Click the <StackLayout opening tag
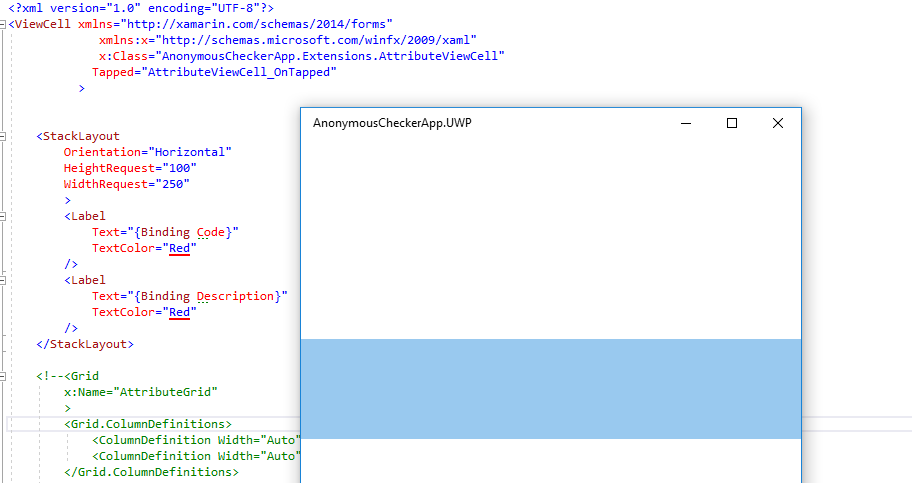This screenshot has width=912, height=483. tap(78, 136)
